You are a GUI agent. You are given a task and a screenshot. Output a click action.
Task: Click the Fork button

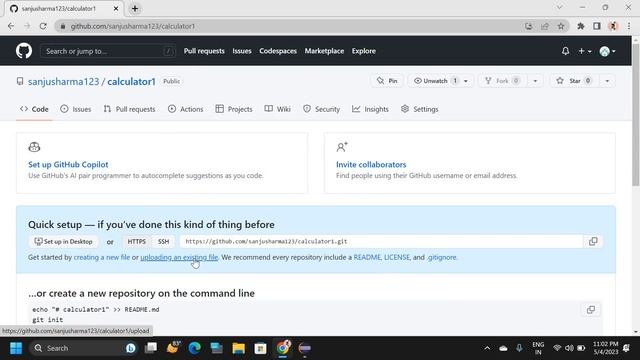[x=502, y=81]
